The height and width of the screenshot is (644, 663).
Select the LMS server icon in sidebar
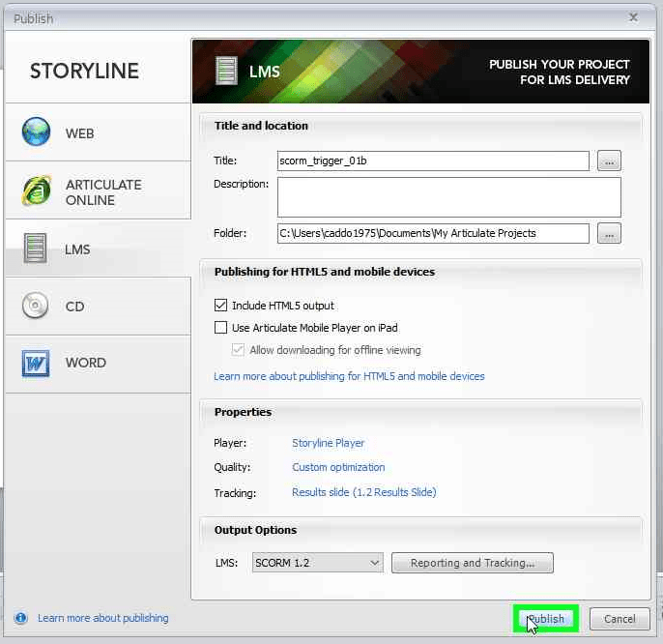pyautogui.click(x=36, y=248)
